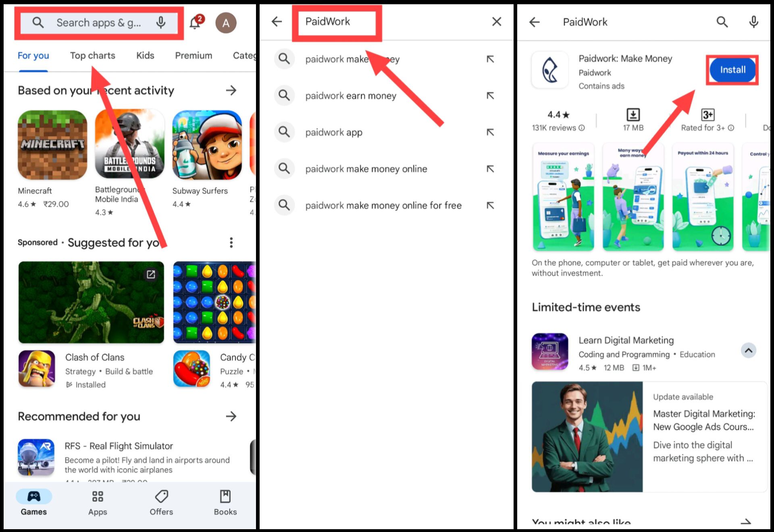The width and height of the screenshot is (774, 532).
Task: Tap RFS Real Flight Simulator icon
Action: tap(36, 457)
